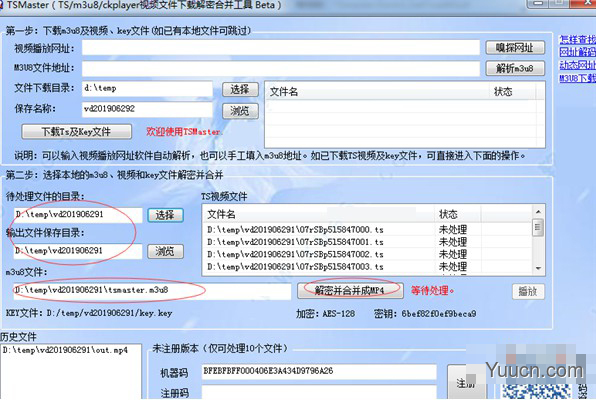Image resolution: width=596 pixels, height=400 pixels.
Task: Click 状态 column header in download list
Action: point(512,92)
